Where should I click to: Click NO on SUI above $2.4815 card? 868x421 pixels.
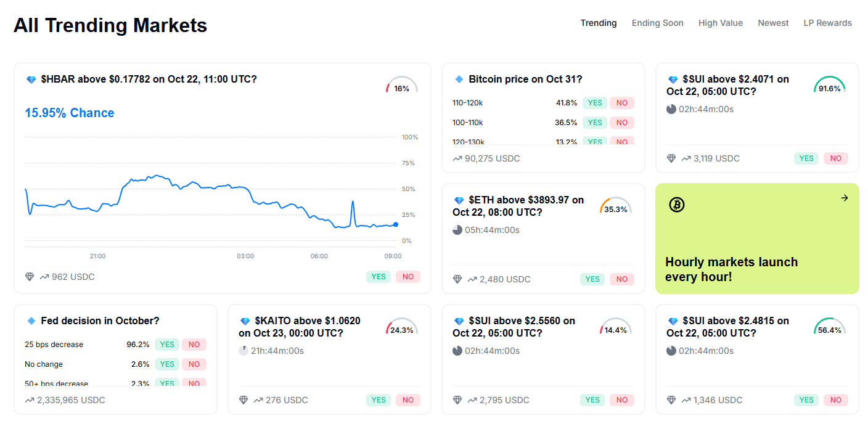(835, 400)
